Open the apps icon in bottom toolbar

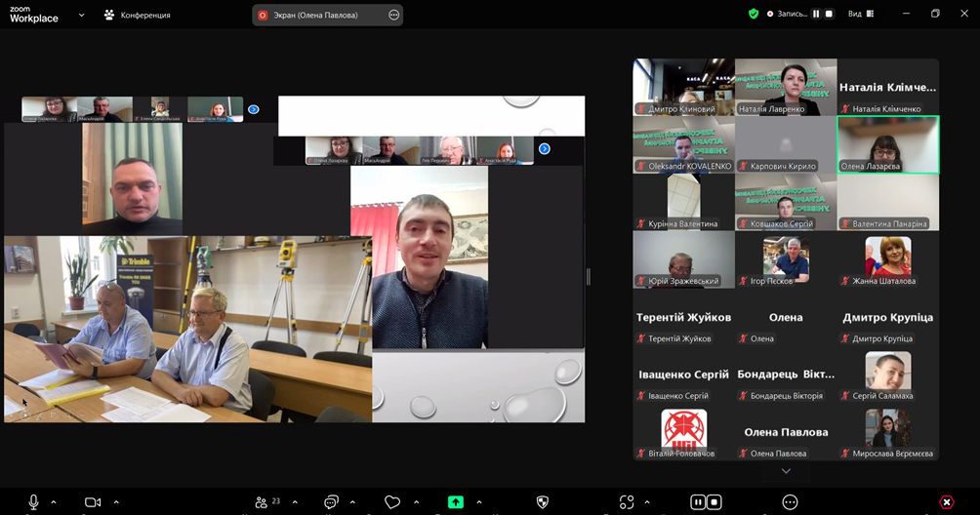click(x=627, y=502)
